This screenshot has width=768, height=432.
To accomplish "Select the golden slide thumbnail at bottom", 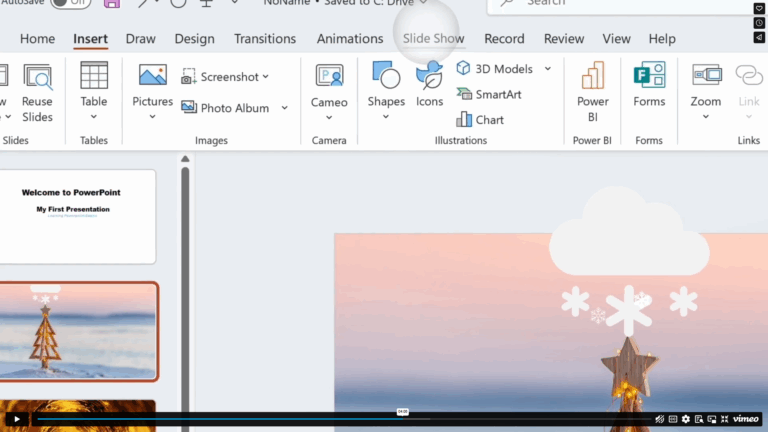I will pos(77,416).
